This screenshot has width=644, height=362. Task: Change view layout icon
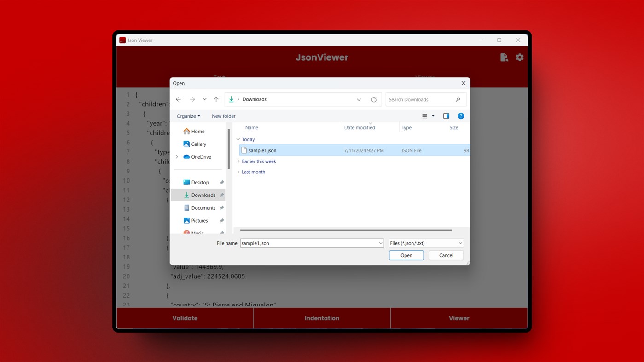click(424, 116)
